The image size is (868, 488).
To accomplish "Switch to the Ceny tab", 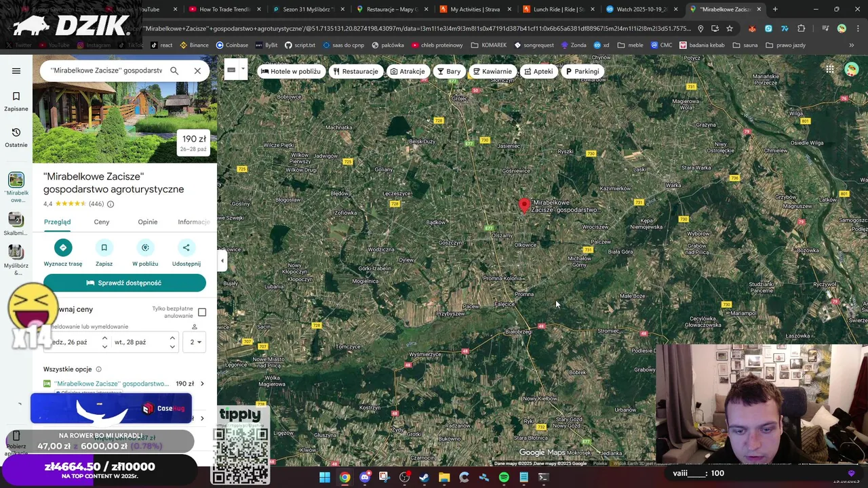I will (x=102, y=222).
